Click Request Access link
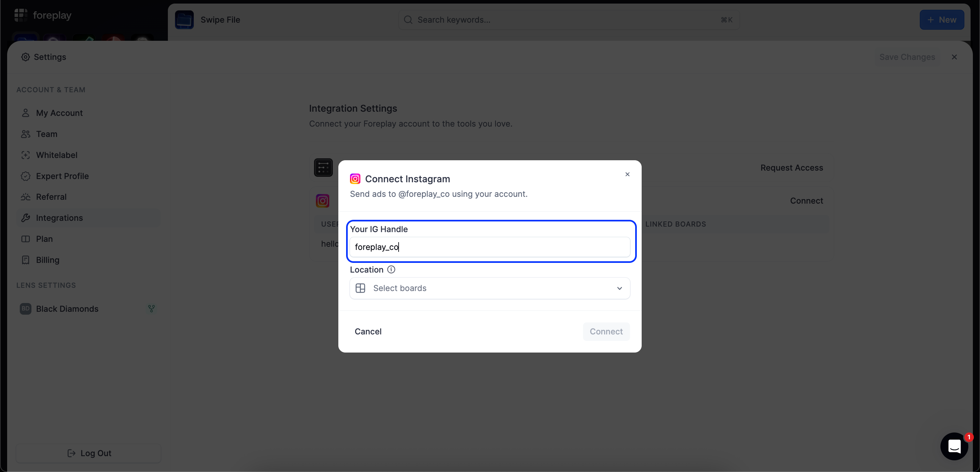 coord(792,168)
